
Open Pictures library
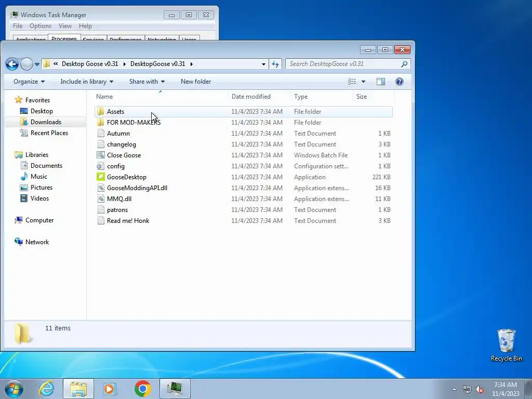pyautogui.click(x=42, y=187)
